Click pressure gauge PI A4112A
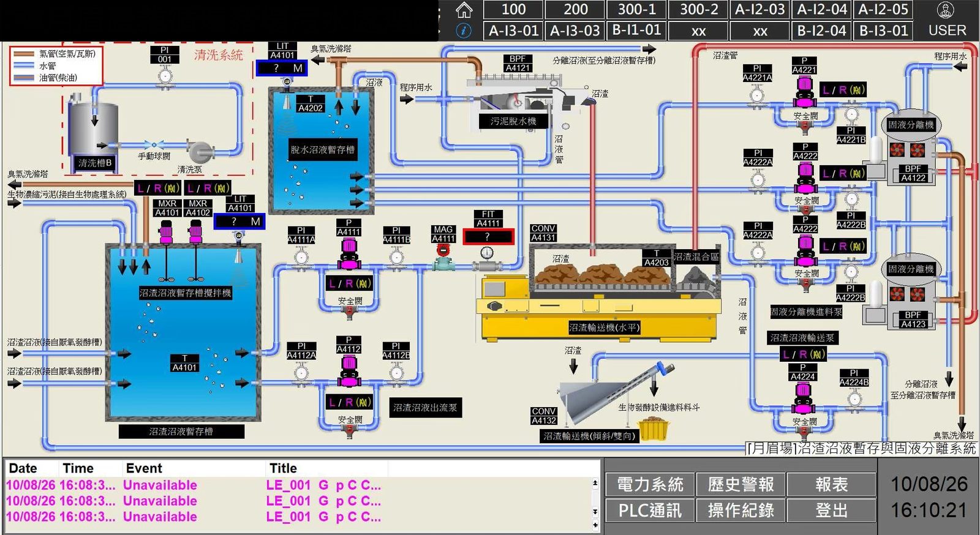This screenshot has width=980, height=535. 301,372
